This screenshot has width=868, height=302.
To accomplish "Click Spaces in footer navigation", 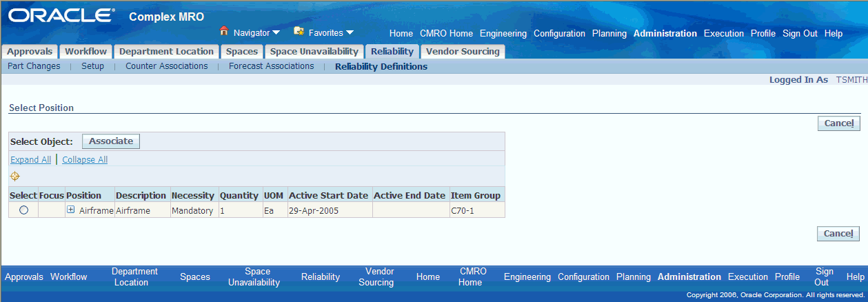I will [195, 276].
